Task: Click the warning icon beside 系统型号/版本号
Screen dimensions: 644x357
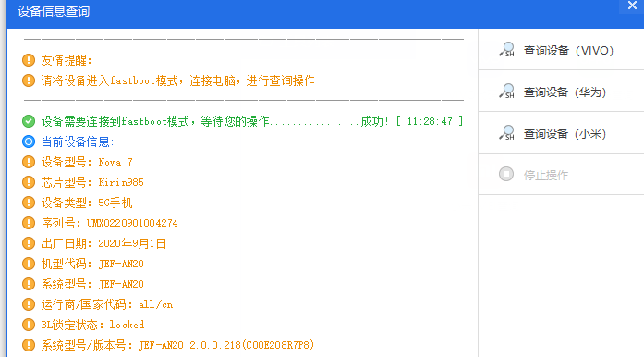Action: pyautogui.click(x=29, y=345)
